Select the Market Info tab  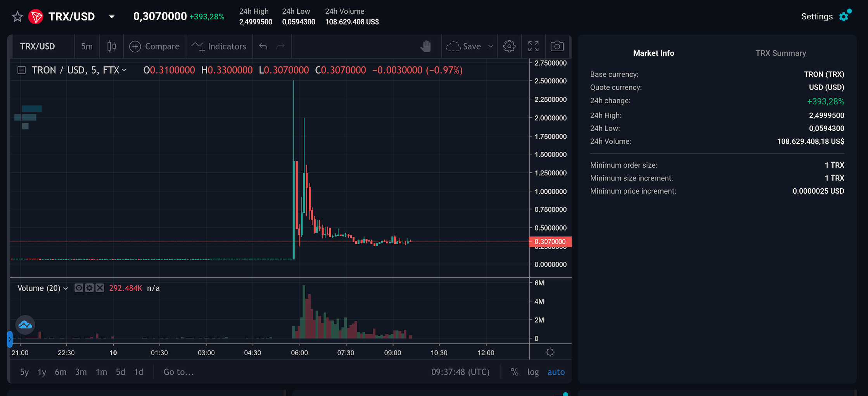(654, 53)
